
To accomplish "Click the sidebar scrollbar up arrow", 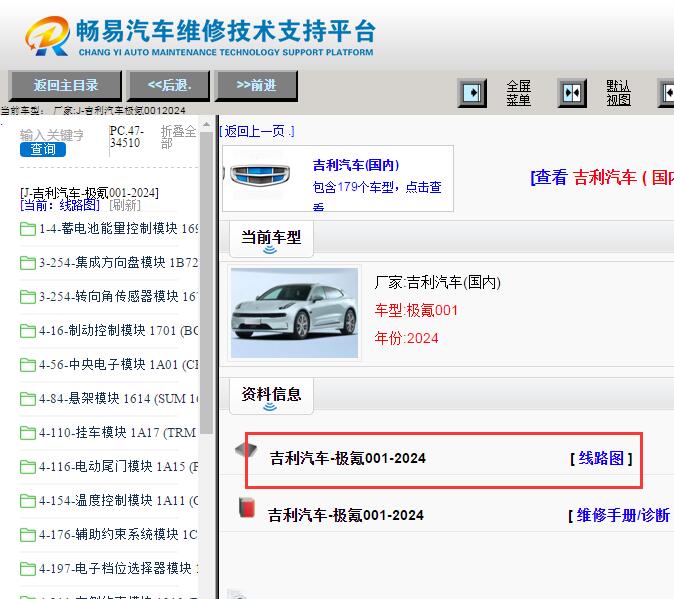I will point(207,125).
